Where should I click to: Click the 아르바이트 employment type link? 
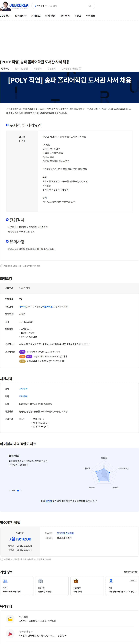coord(47,307)
